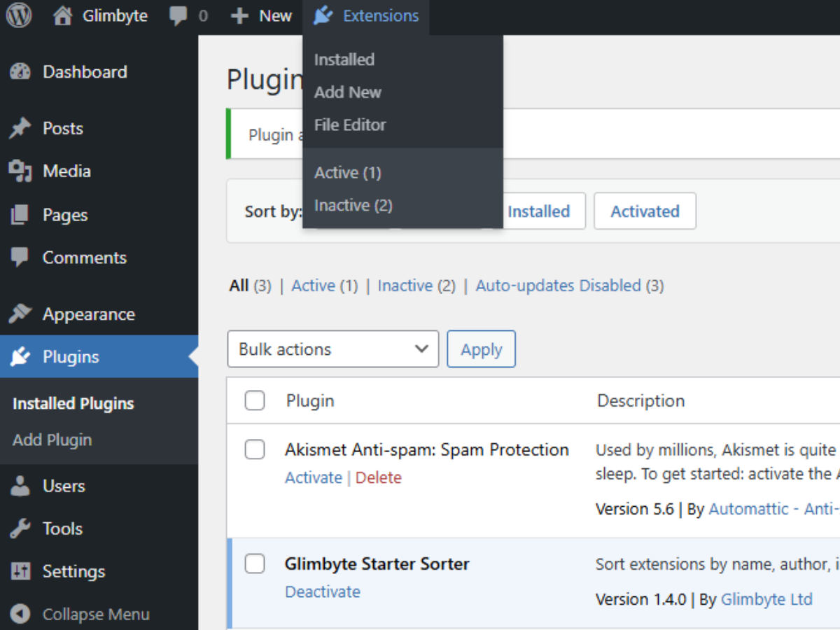Viewport: 840px width, 630px height.
Task: Check the Akismet Anti-spam checkbox
Action: (255, 449)
